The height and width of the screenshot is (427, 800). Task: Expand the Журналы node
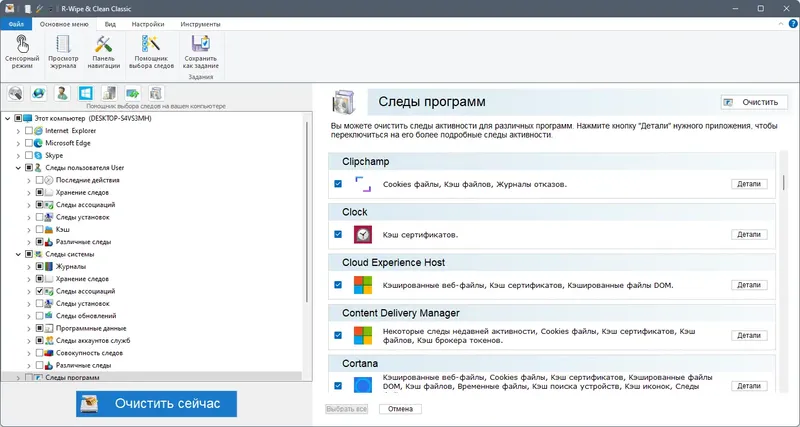click(29, 266)
